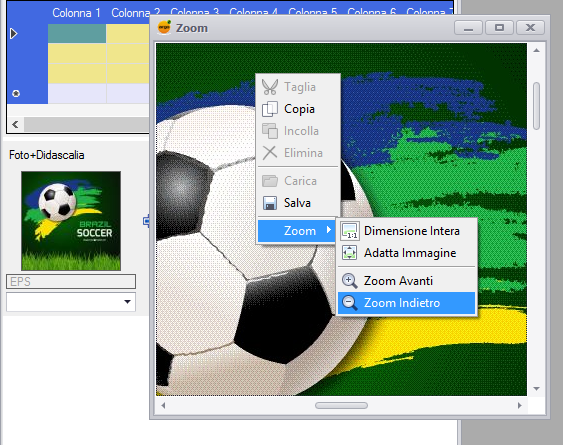Click the Foto+Didascalia label

pyautogui.click(x=47, y=155)
